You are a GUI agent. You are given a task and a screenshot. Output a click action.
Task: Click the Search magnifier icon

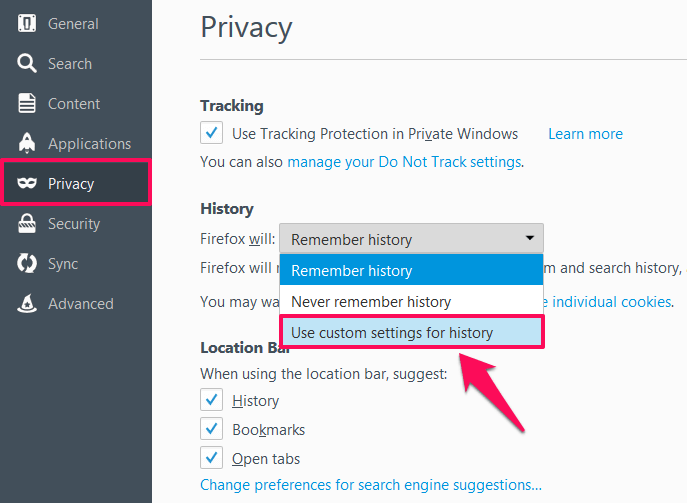[27, 63]
